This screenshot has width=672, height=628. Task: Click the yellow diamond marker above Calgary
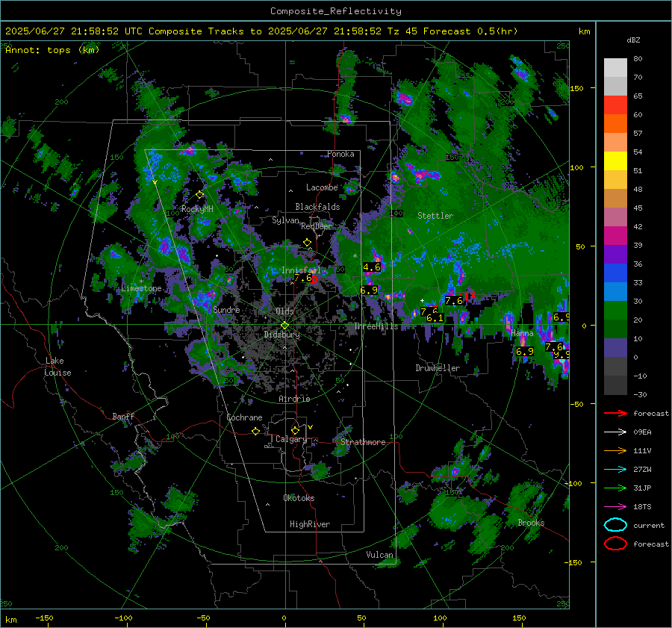[x=295, y=430]
